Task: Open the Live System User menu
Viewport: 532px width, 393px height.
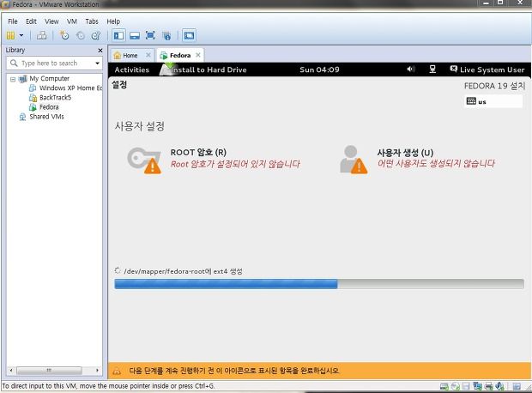Action: [x=487, y=70]
